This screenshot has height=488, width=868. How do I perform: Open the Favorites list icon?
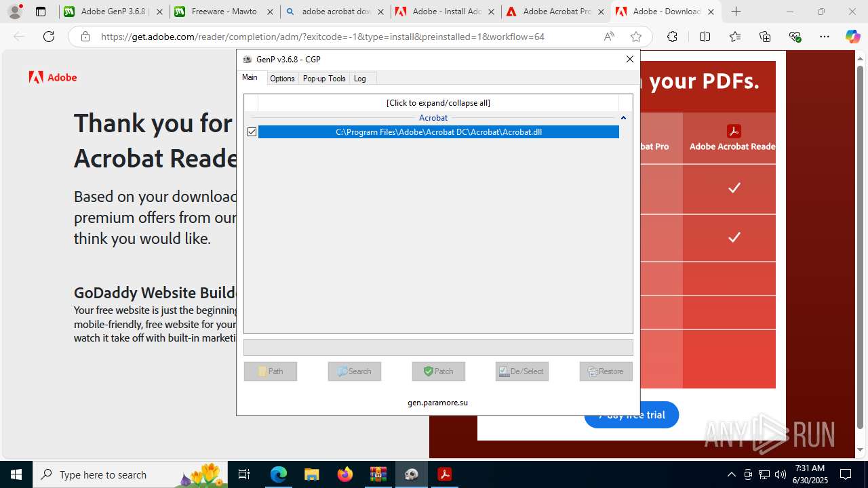pos(735,37)
